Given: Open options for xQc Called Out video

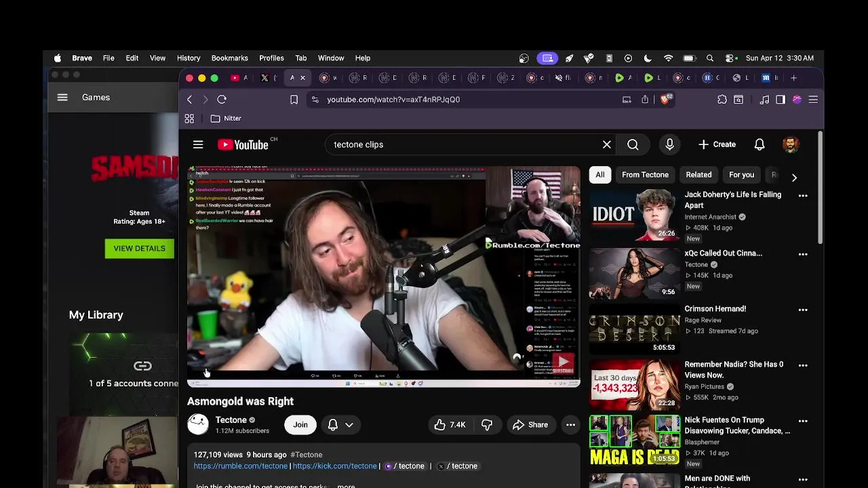Looking at the screenshot, I should pyautogui.click(x=803, y=254).
